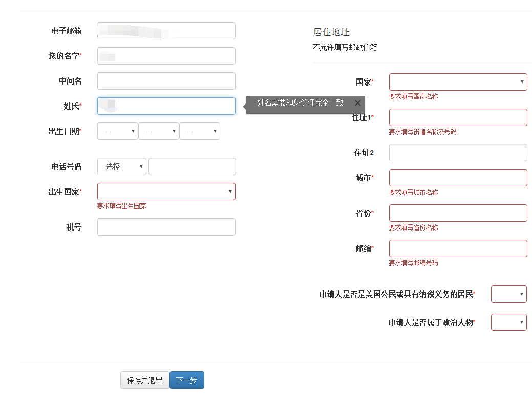Open the 国家 country dropdown
The width and height of the screenshot is (532, 395).
(458, 82)
